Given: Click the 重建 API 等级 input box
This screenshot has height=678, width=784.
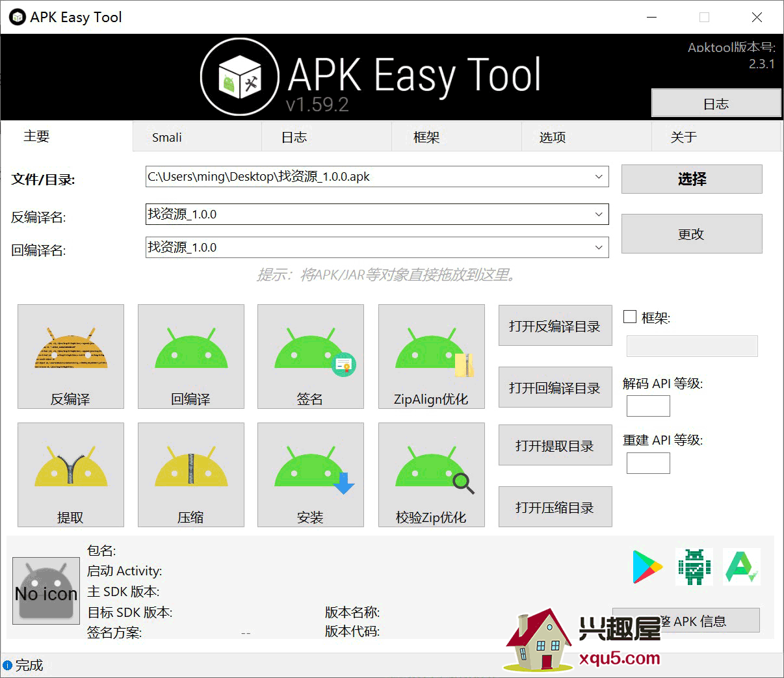Looking at the screenshot, I should pyautogui.click(x=648, y=463).
